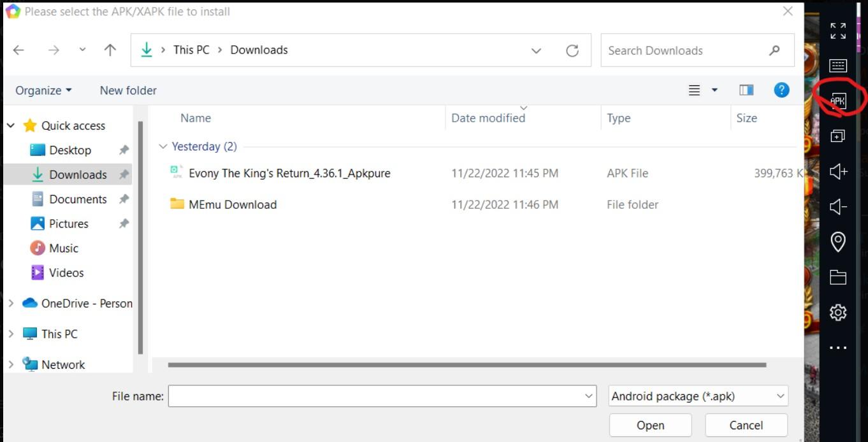Open the File name history dropdown
The width and height of the screenshot is (868, 442).
click(589, 396)
